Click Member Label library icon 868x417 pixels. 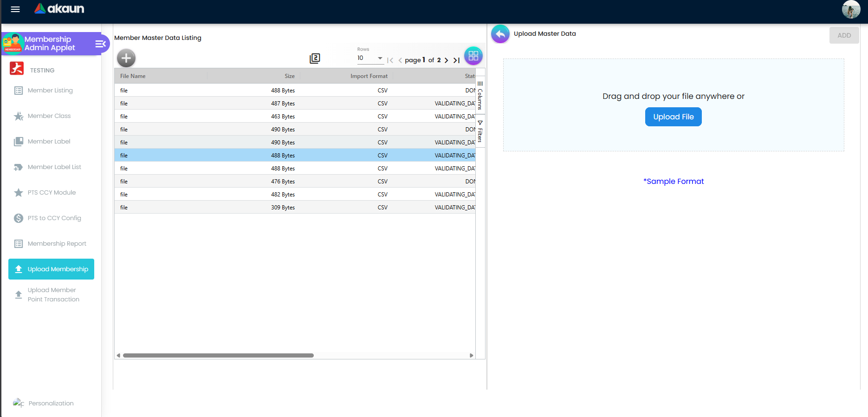pos(19,142)
